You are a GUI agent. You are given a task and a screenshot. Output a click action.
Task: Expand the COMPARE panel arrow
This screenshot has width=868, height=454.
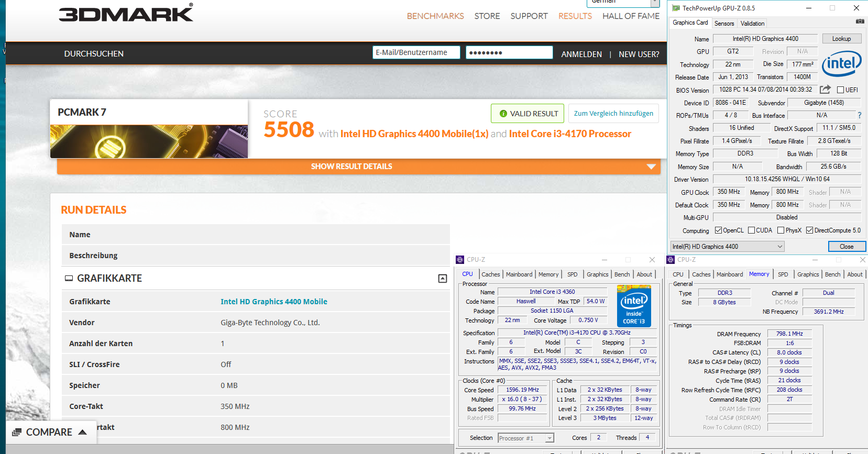coord(82,432)
